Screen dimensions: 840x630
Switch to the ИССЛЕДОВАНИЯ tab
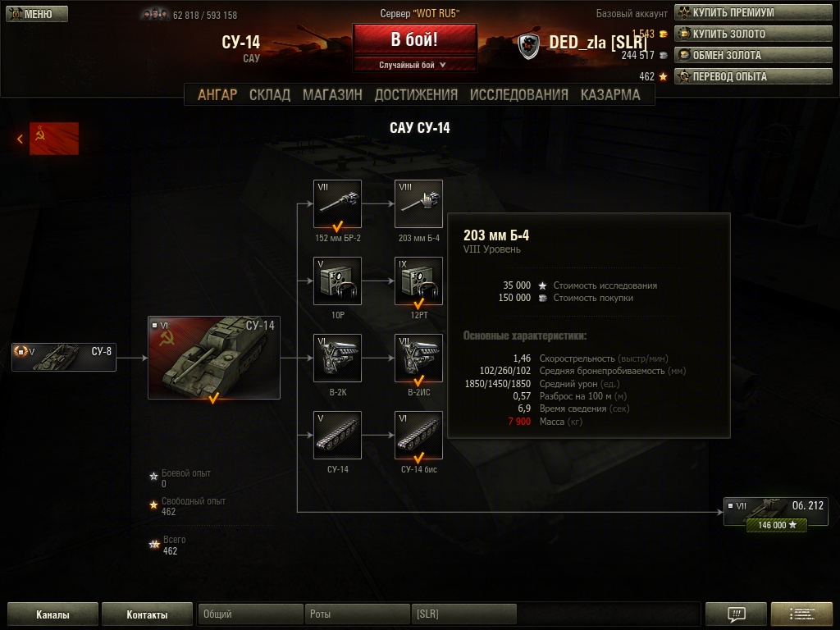518,95
